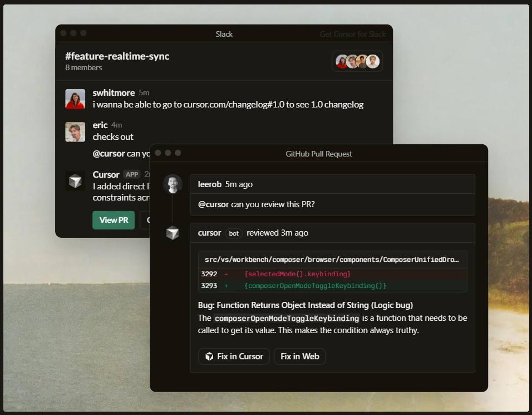Viewport: 532px width, 415px height.
Task: Click the leerob username in the comment header
Action: 210,184
